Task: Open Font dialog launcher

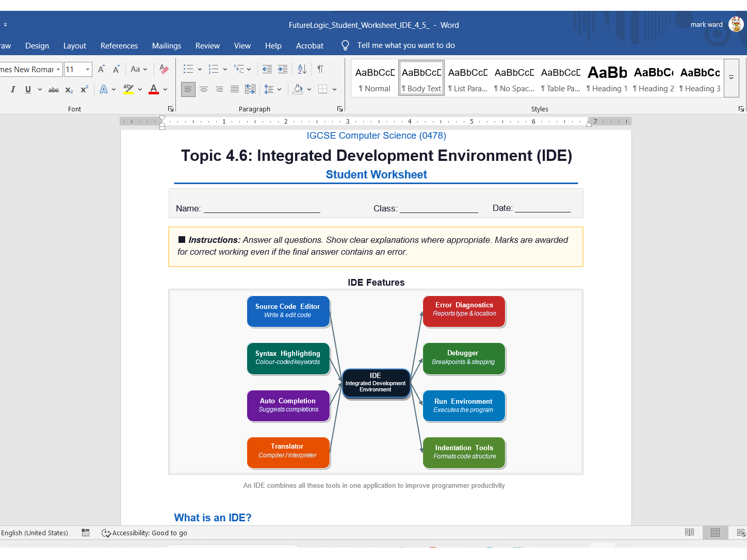Action: [171, 109]
